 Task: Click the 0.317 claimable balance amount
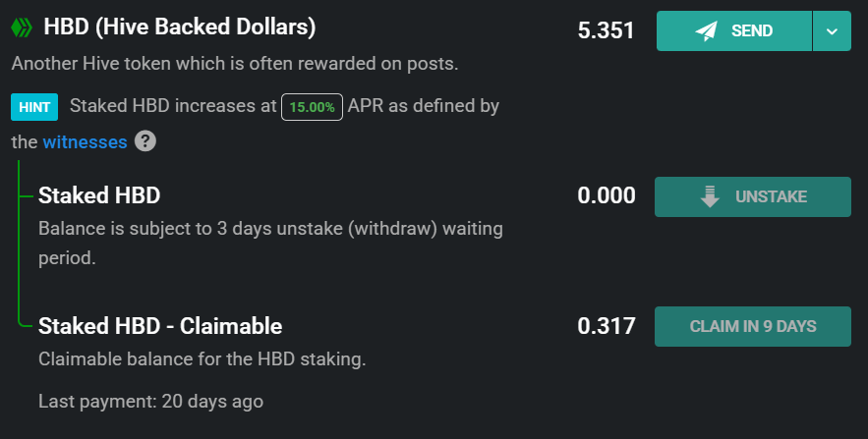(607, 326)
